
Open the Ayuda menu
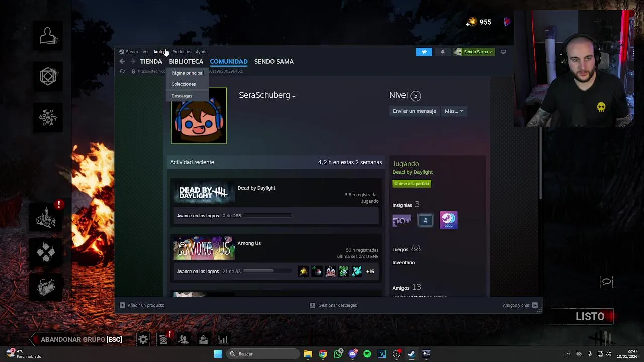click(x=202, y=52)
